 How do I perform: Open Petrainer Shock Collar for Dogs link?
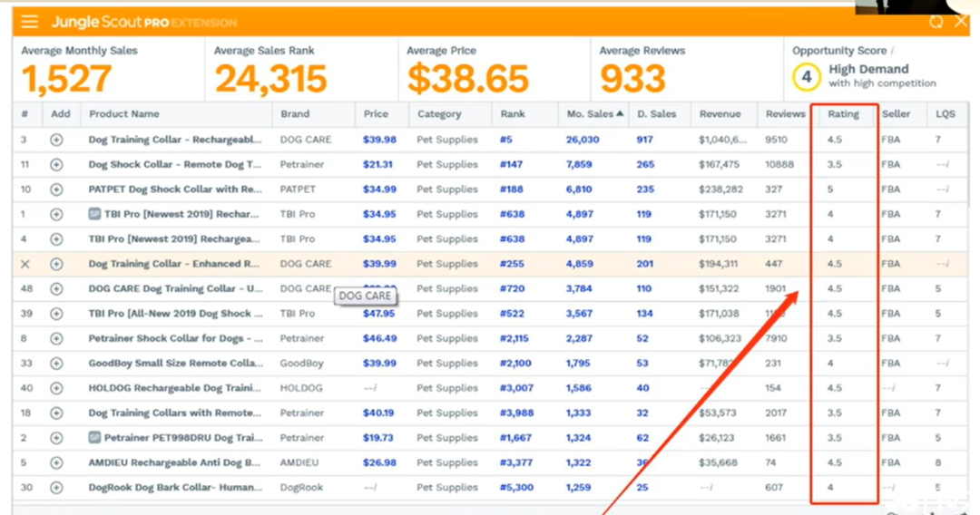(x=176, y=338)
